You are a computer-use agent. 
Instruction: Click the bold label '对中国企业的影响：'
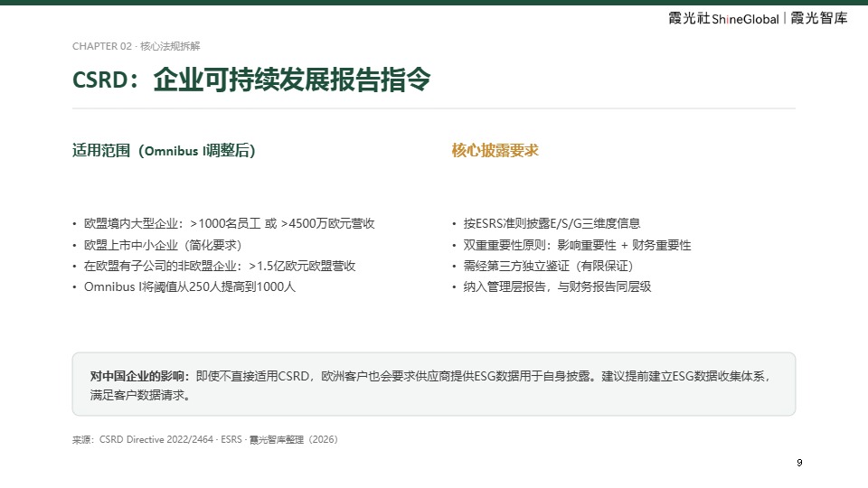141,376
